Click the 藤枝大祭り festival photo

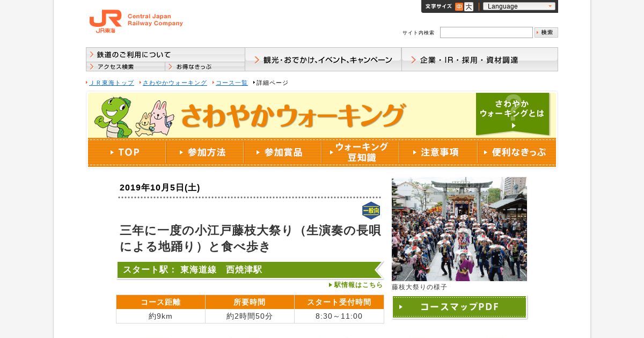coord(459,229)
